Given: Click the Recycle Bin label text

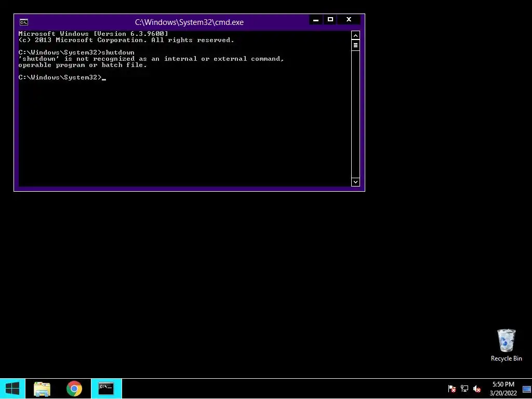Looking at the screenshot, I should coord(506,358).
